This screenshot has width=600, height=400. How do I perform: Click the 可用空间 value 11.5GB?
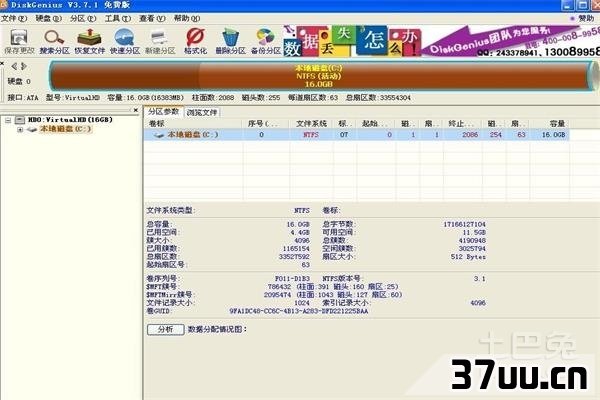point(474,232)
